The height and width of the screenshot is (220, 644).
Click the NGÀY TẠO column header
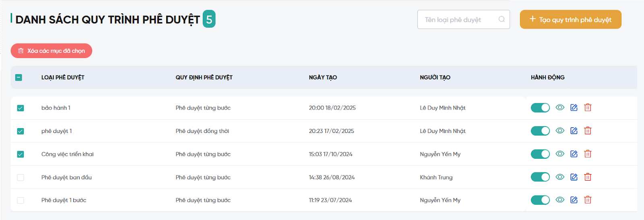coord(323,77)
